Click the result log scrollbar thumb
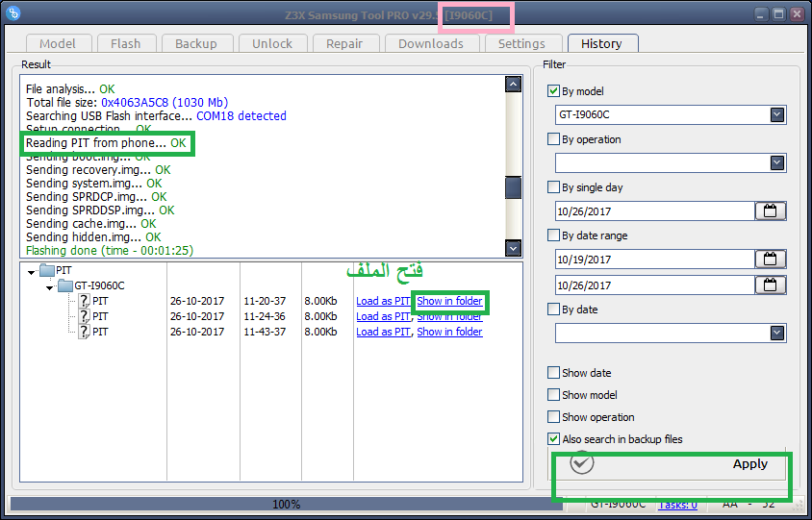 coord(513,186)
